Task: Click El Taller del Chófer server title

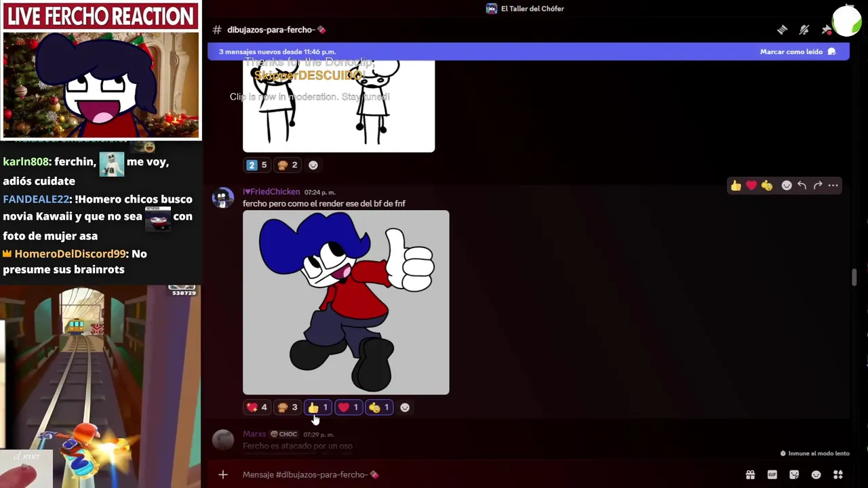Action: coord(532,9)
